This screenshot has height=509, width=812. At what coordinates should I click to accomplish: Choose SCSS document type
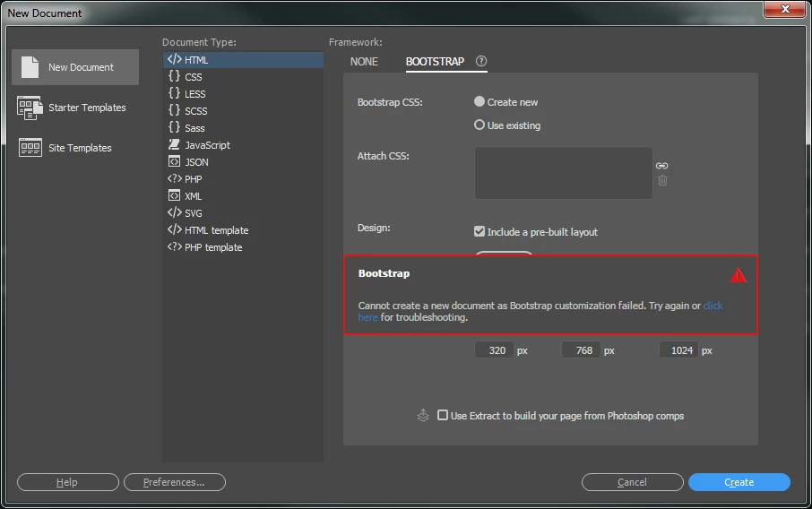(243, 111)
